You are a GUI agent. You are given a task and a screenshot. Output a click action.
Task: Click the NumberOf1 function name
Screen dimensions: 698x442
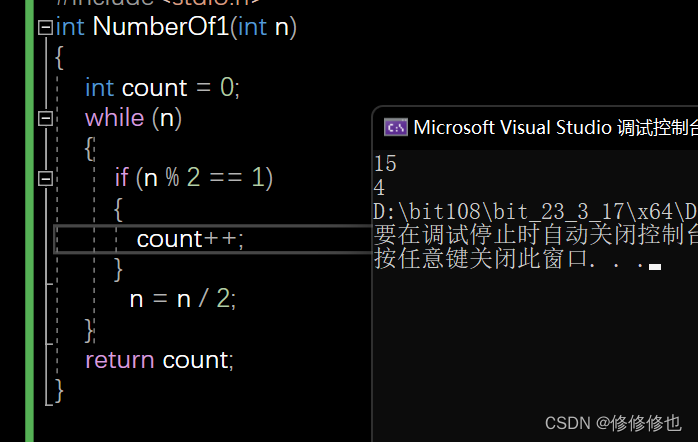tap(160, 27)
